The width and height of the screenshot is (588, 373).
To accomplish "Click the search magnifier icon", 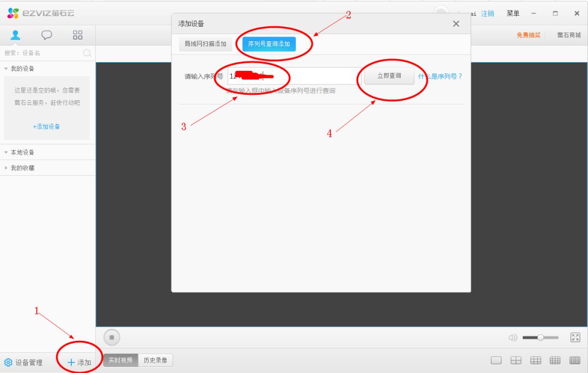I will pyautogui.click(x=87, y=53).
